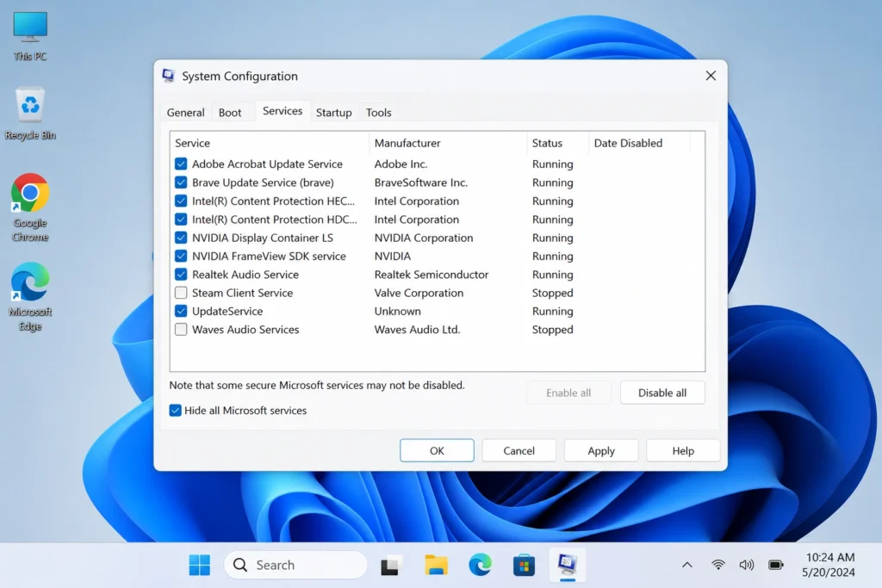This screenshot has width=882, height=588.
Task: Open Wi-Fi network status icon
Action: [718, 565]
